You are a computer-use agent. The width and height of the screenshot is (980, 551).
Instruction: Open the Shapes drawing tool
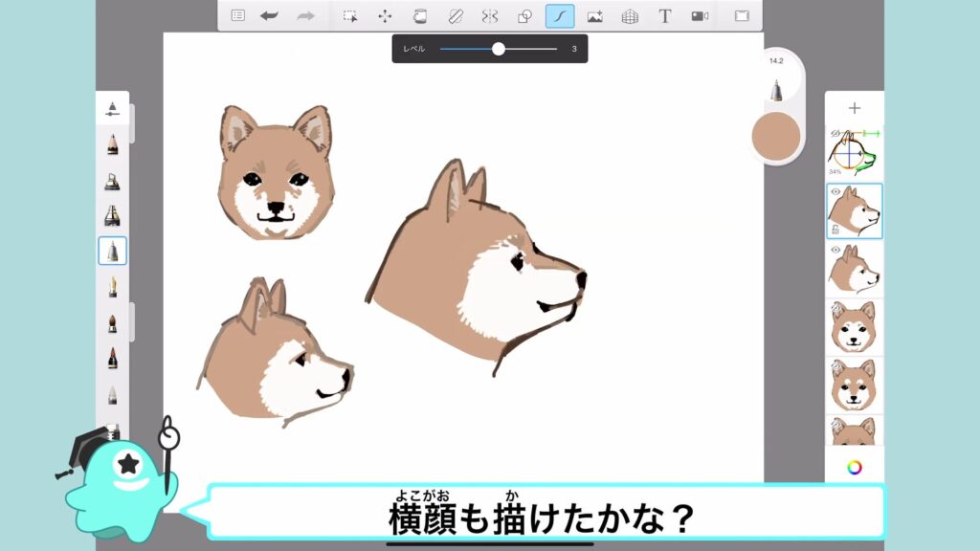tap(524, 15)
